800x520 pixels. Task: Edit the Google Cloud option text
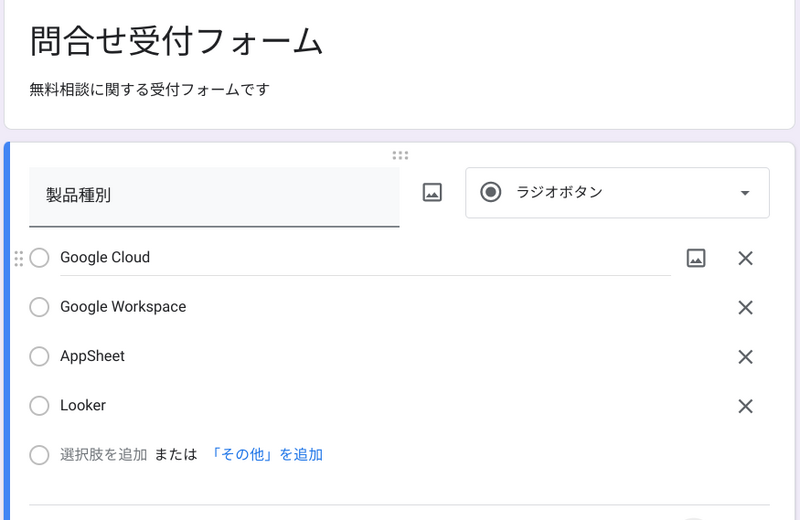[365, 258]
